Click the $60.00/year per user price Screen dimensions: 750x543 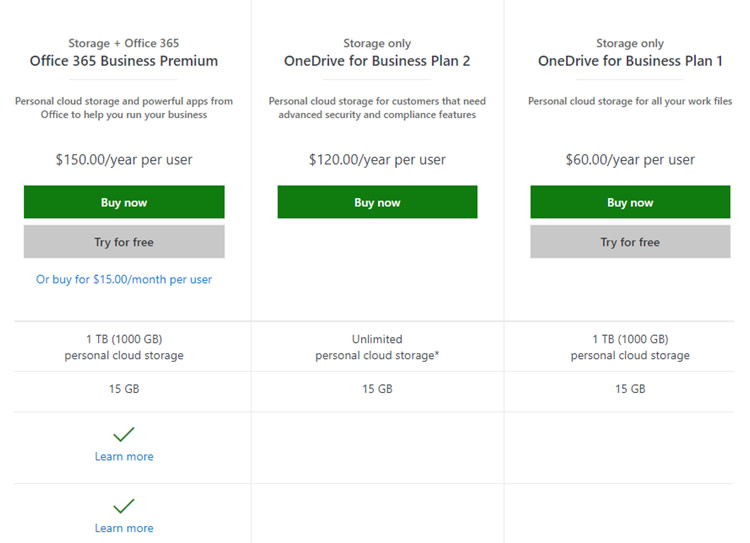(630, 160)
